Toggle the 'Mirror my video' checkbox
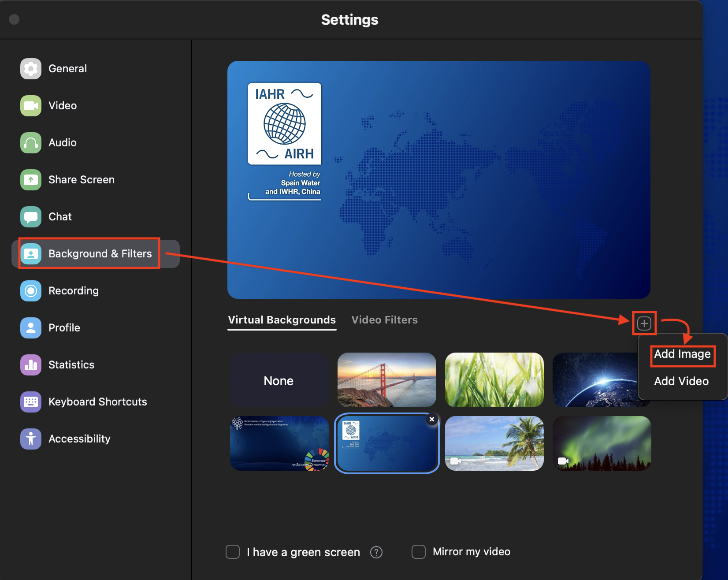The height and width of the screenshot is (580, 728). (418, 552)
